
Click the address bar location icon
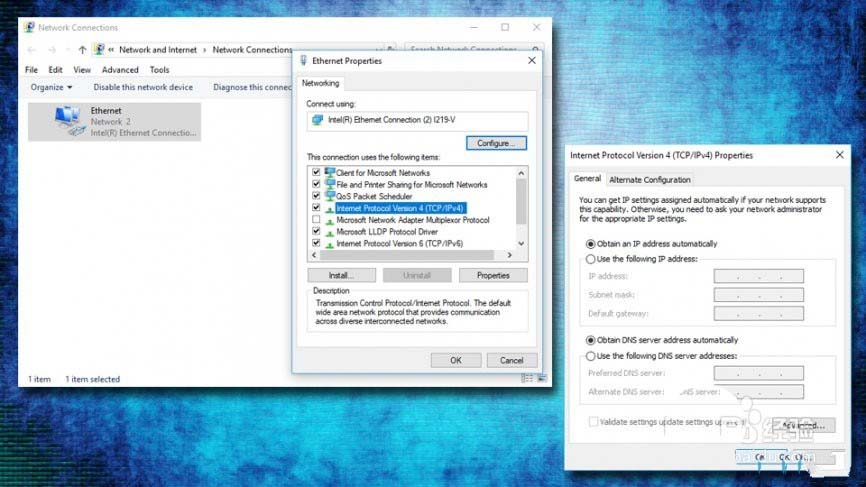pyautogui.click(x=99, y=50)
